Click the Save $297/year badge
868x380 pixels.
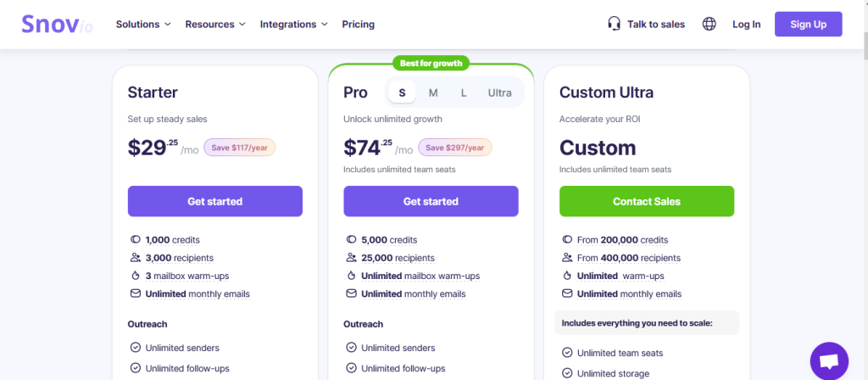point(455,148)
